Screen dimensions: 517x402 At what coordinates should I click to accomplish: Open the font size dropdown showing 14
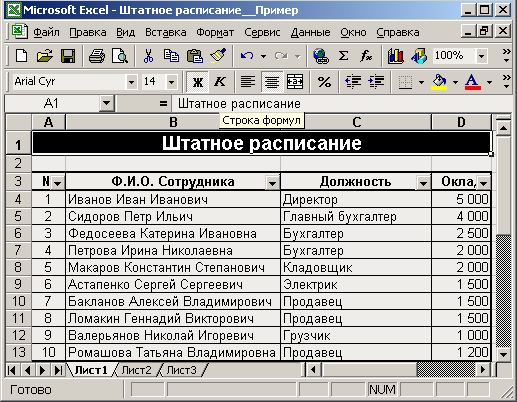pos(171,82)
